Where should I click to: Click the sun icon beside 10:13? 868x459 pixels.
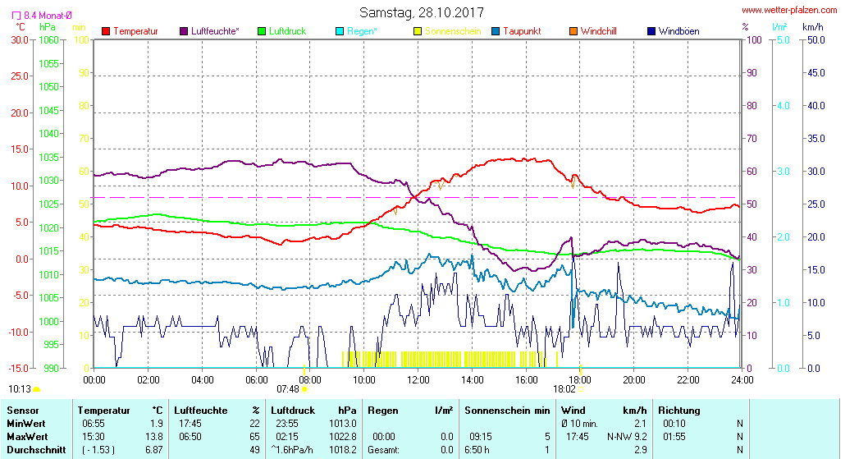pyautogui.click(x=37, y=390)
